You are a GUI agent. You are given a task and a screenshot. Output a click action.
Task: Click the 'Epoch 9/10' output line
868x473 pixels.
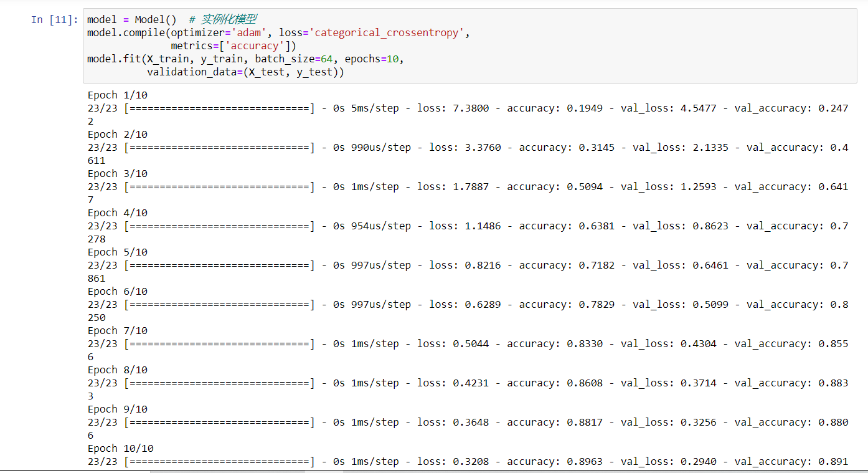[x=118, y=409]
